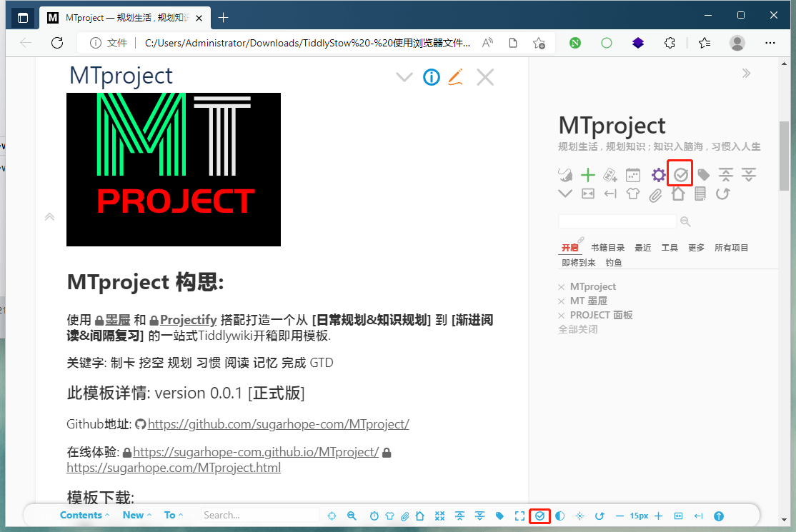796x532 pixels.
Task: Show tiddler info blue icon
Action: [x=432, y=77]
